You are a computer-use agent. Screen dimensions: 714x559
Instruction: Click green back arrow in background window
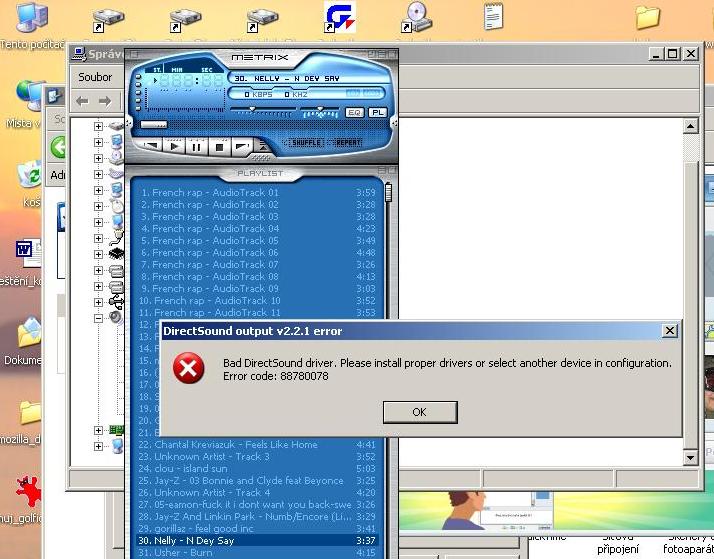pyautogui.click(x=58, y=147)
